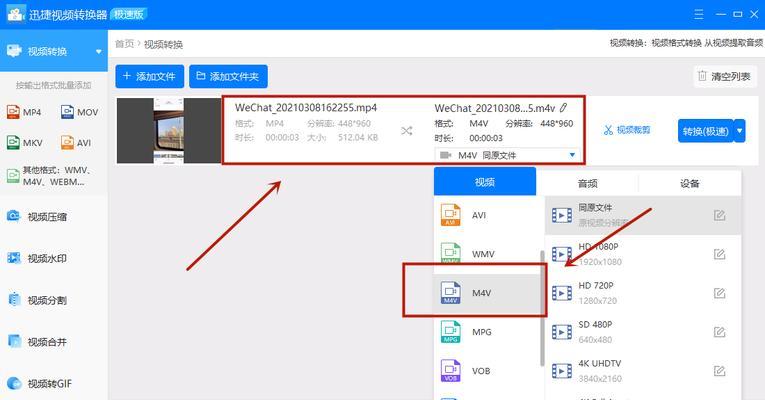Click the shuffle conversion arrow icon

406,131
